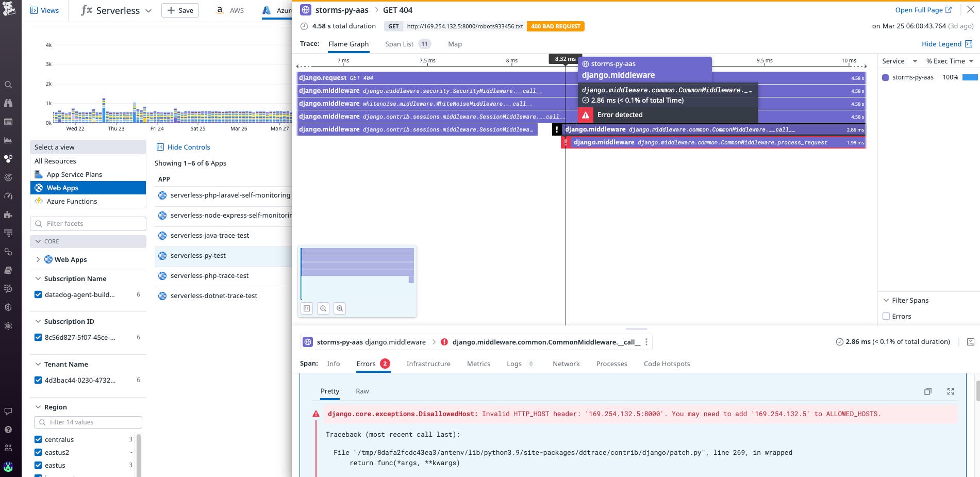Collapse the Filter Spans section

[886, 300]
